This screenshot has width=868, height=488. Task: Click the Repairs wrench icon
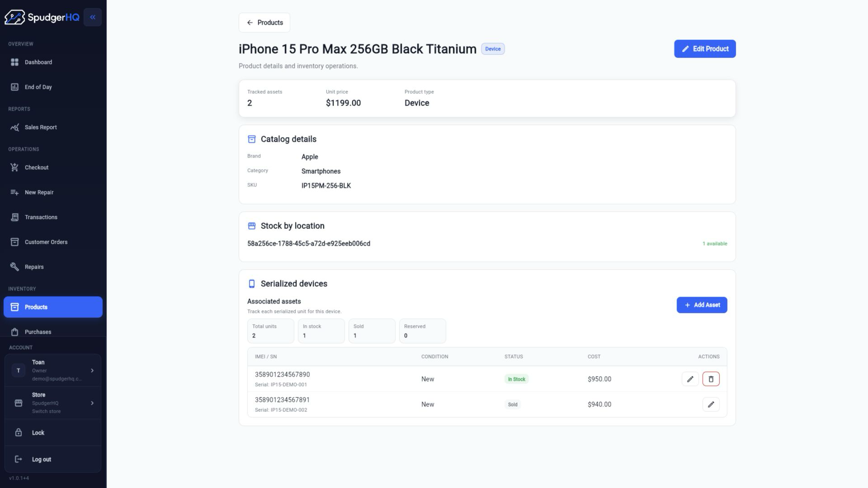[x=14, y=267]
